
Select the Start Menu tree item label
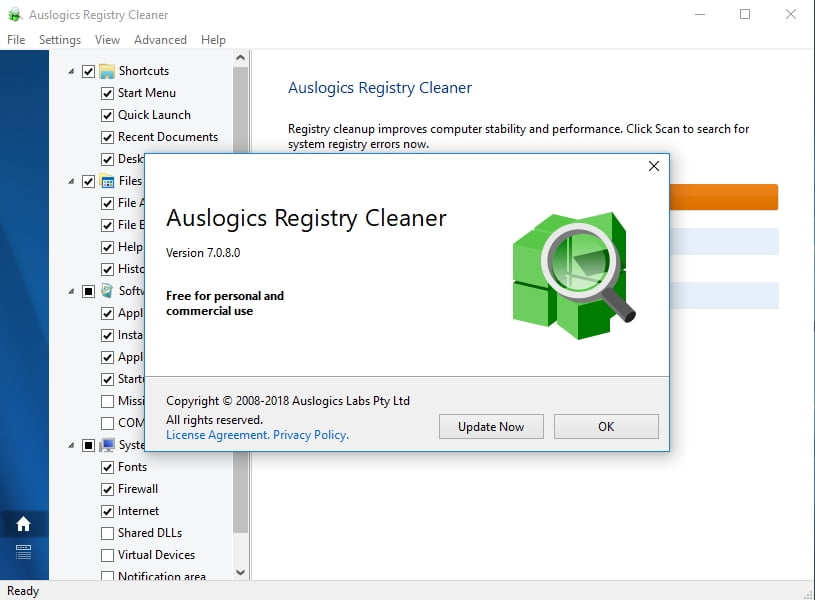click(147, 93)
